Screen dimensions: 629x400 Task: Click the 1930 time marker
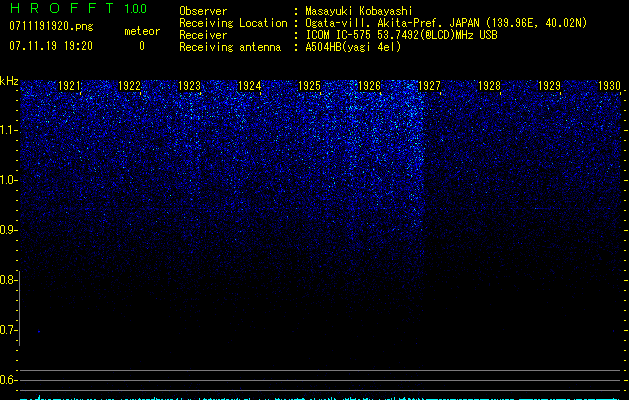609,86
